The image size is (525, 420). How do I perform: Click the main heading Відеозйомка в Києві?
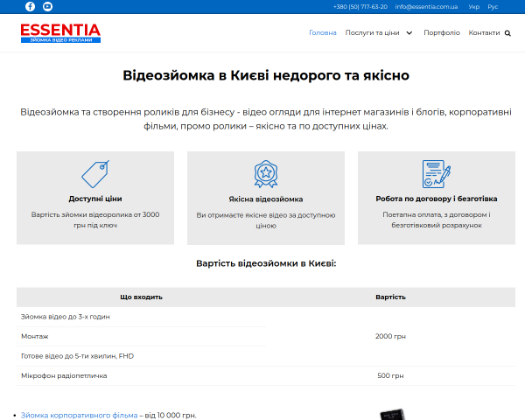(x=266, y=75)
